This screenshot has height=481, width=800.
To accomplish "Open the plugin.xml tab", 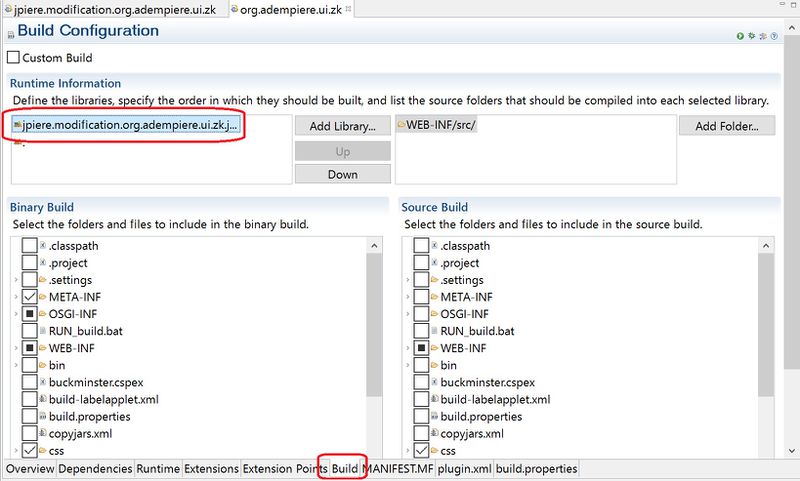I will tap(463, 468).
